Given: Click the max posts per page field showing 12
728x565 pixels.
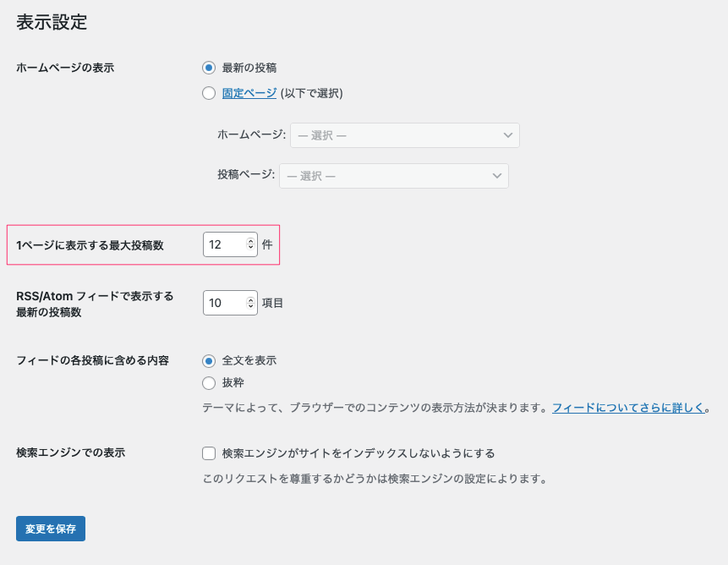Looking at the screenshot, I should (223, 244).
